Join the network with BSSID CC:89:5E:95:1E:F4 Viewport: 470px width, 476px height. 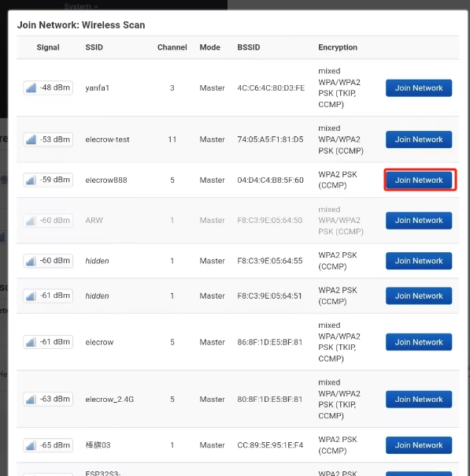[x=419, y=445]
